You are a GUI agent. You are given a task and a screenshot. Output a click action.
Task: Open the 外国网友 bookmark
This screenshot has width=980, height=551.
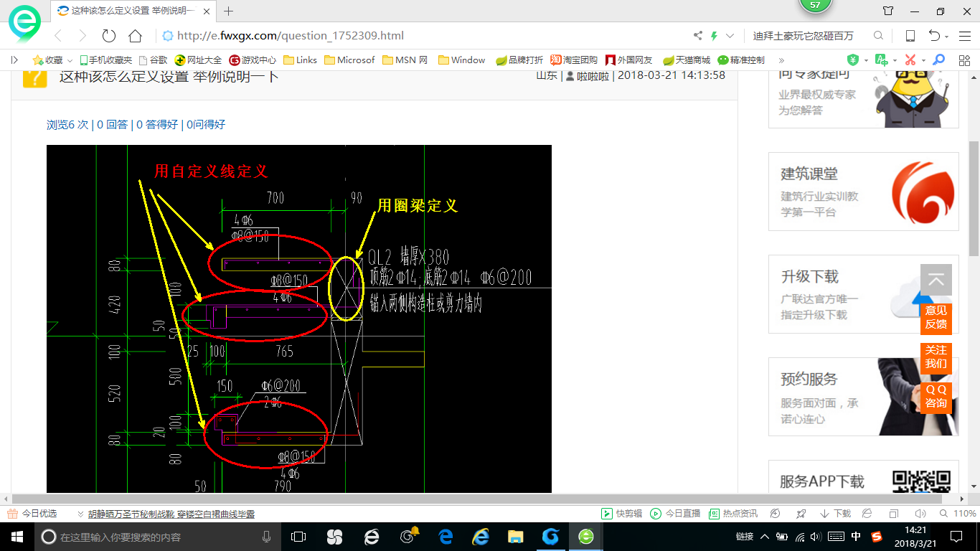pyautogui.click(x=629, y=60)
